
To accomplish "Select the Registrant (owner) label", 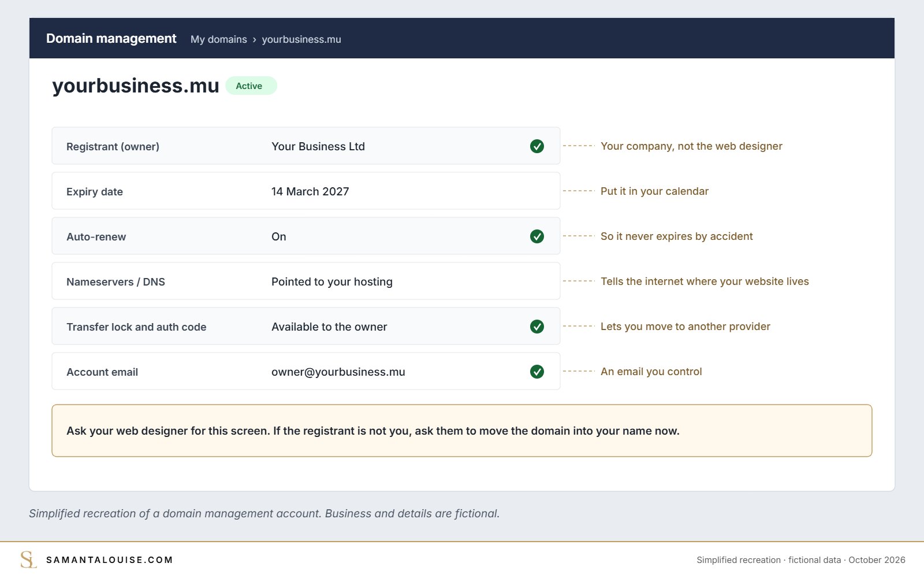I will pos(113,147).
